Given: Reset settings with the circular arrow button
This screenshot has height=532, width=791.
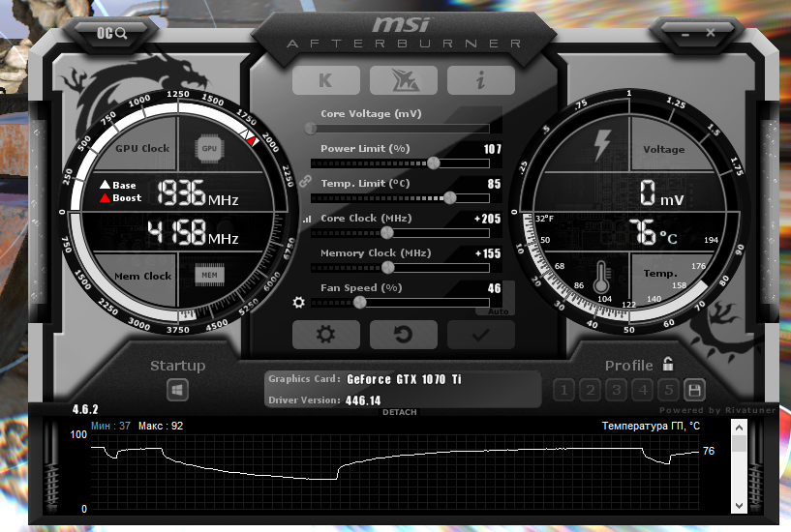Looking at the screenshot, I should (404, 335).
